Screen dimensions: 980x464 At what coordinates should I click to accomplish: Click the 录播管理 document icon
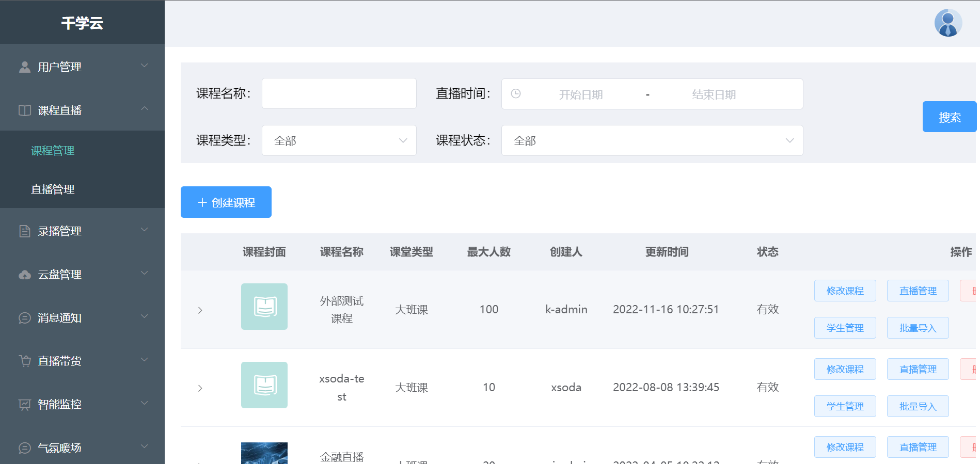[x=25, y=231]
